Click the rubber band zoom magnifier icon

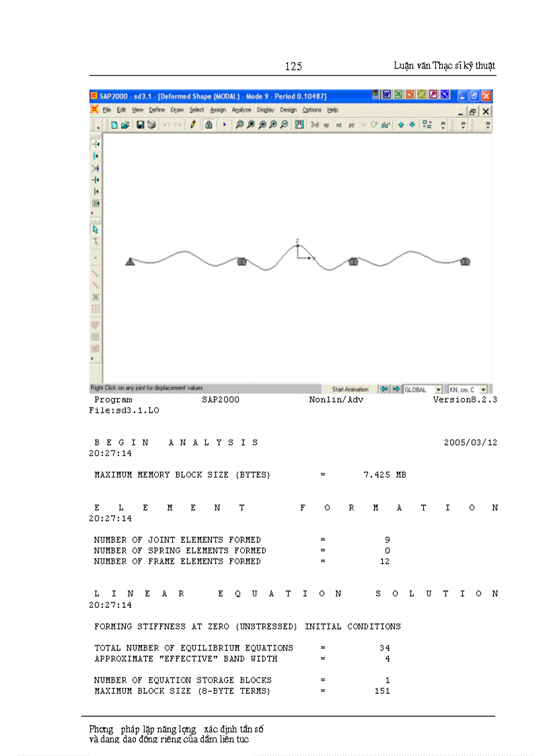(239, 125)
